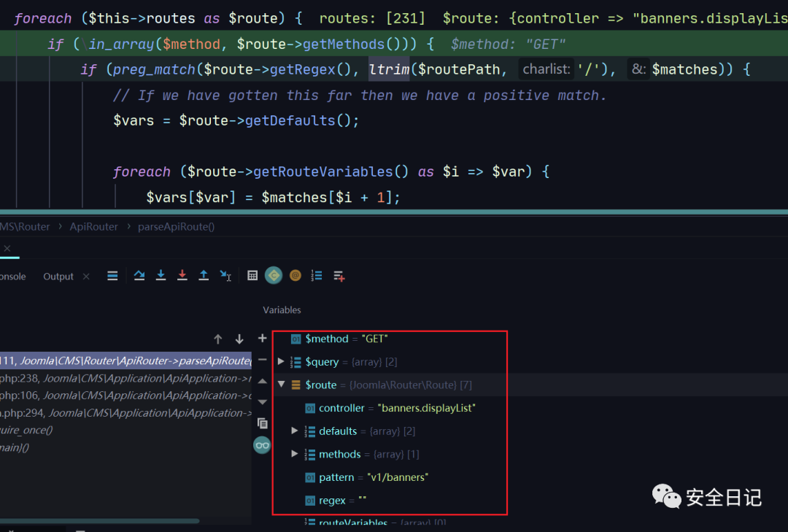
Task: Click the Step Out debugger icon
Action: click(x=204, y=275)
